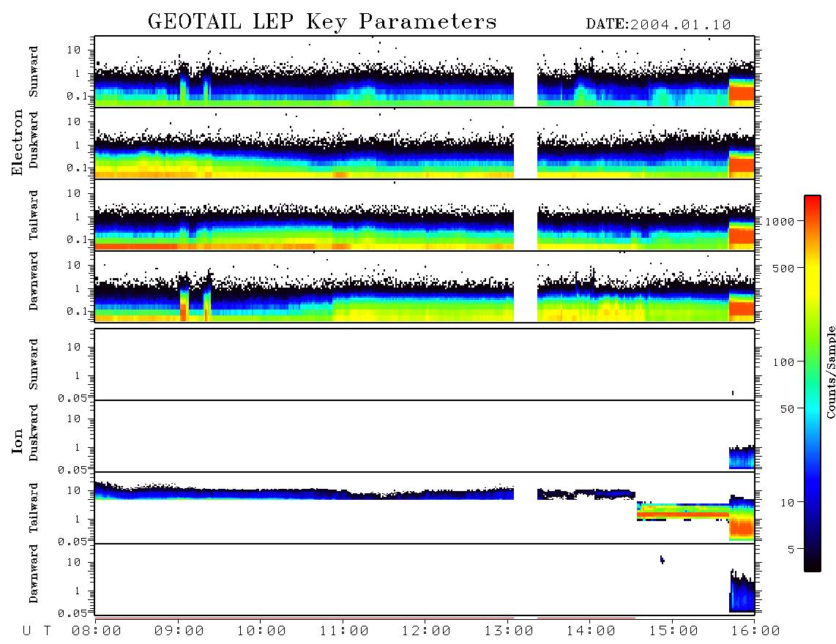Viewport: 836px width, 644px height.
Task: Select the Ion group axis label
Action: (17, 441)
